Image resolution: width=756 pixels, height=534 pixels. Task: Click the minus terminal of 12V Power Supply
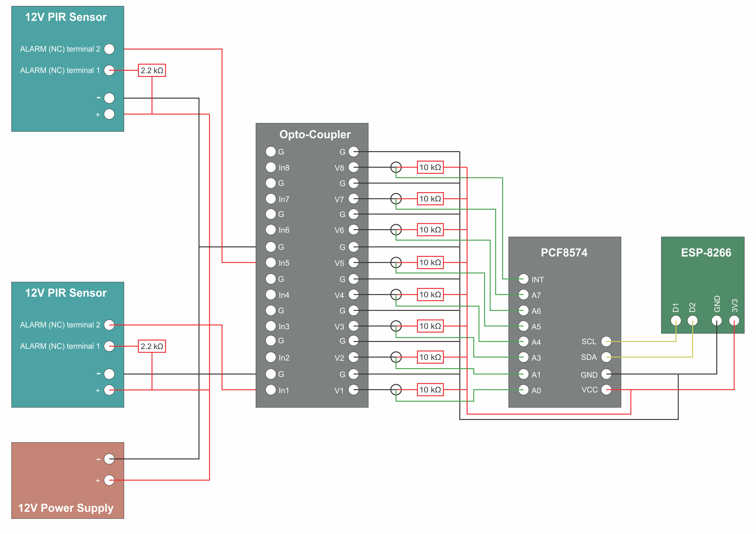[x=109, y=459]
